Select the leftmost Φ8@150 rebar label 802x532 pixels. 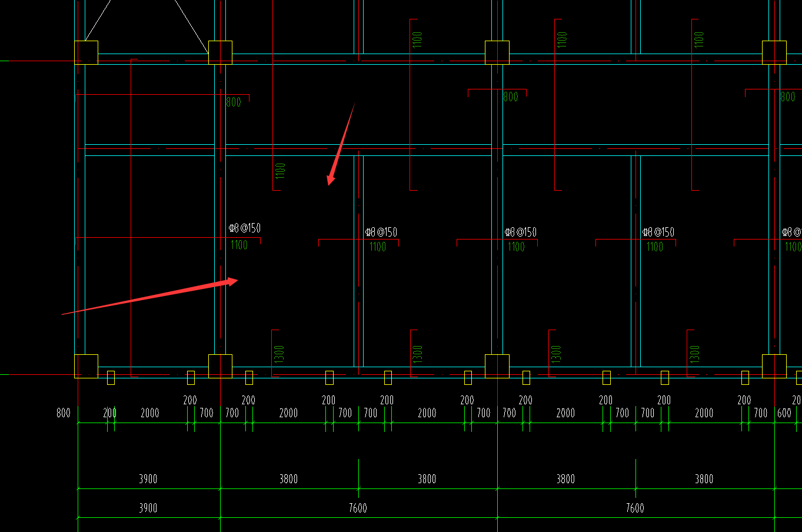(245, 228)
